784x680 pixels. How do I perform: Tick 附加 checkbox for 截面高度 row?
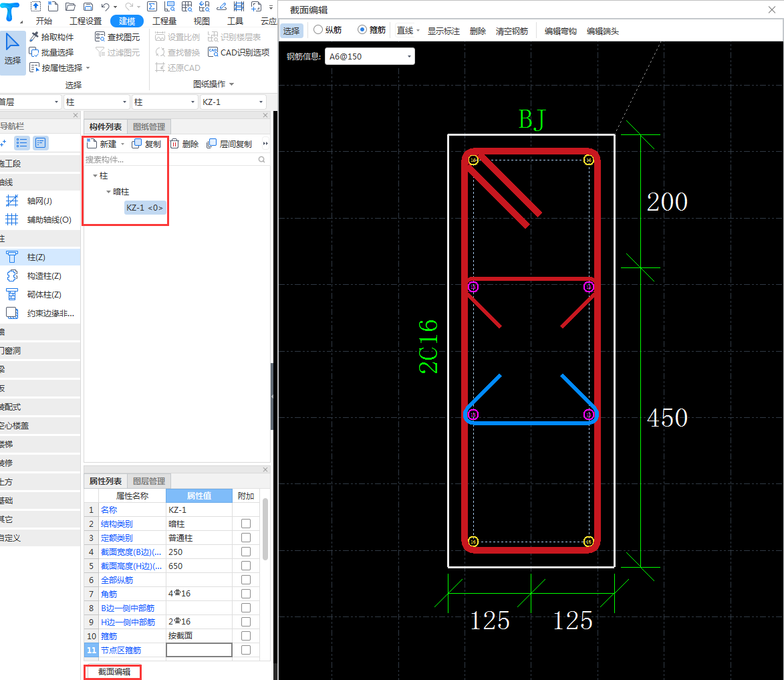click(246, 566)
